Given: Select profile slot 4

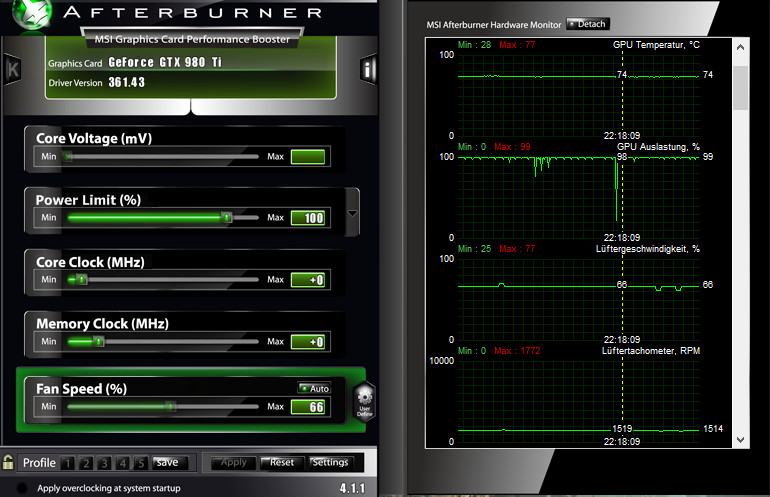Looking at the screenshot, I should [122, 463].
